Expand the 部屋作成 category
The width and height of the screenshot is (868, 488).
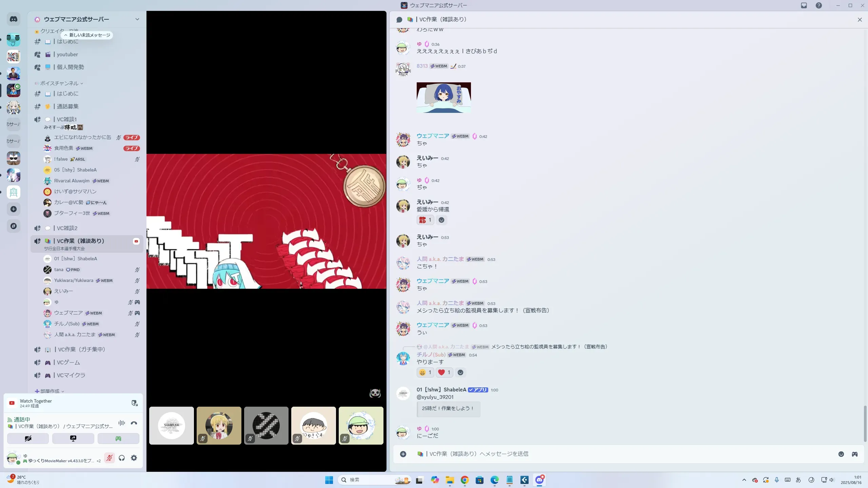[x=50, y=391]
